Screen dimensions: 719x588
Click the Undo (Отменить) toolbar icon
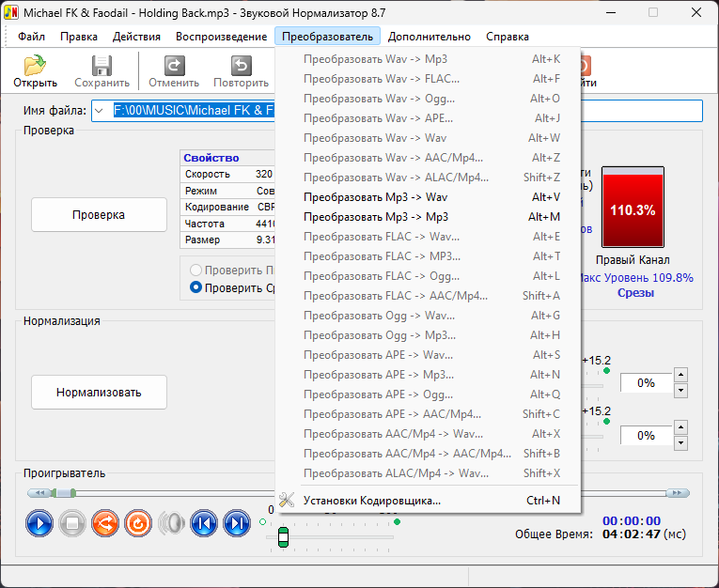point(174,66)
